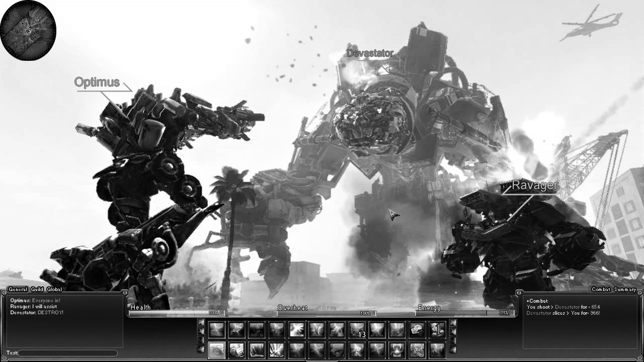Click third small button left of hotbar
The height and width of the screenshot is (362, 644).
[201, 340]
